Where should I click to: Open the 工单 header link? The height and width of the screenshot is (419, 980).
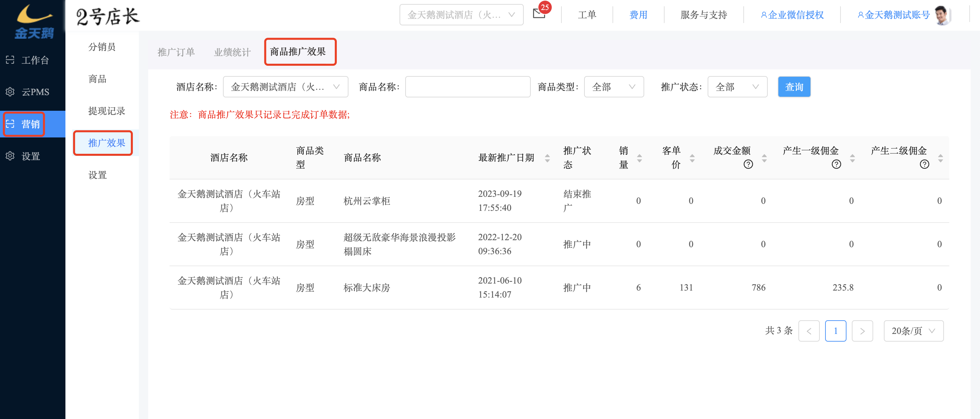tap(586, 15)
